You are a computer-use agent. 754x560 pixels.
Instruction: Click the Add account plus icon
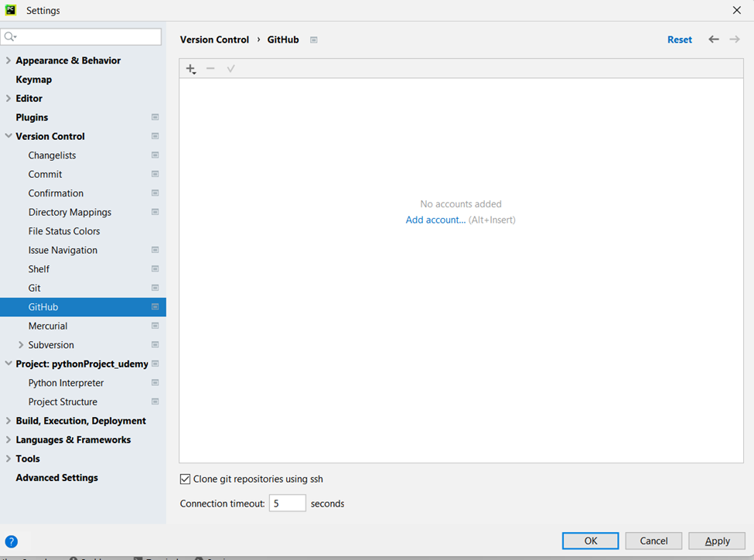click(191, 69)
